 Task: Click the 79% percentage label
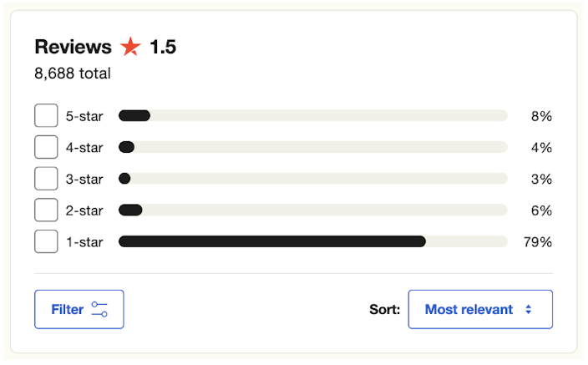(x=538, y=242)
